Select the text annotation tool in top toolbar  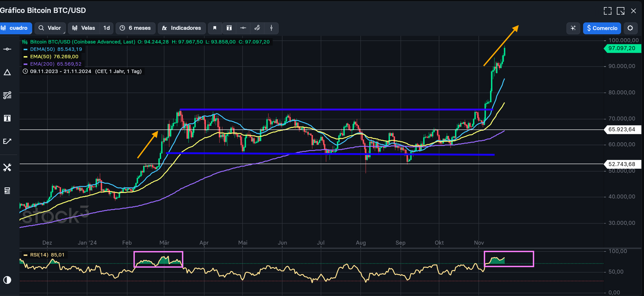tap(229, 28)
